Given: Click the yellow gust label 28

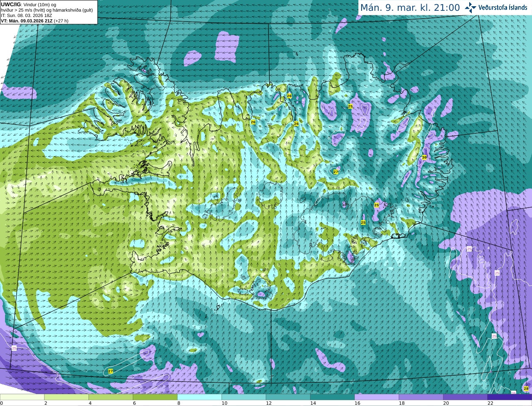Looking at the screenshot, I should (x=526, y=389).
